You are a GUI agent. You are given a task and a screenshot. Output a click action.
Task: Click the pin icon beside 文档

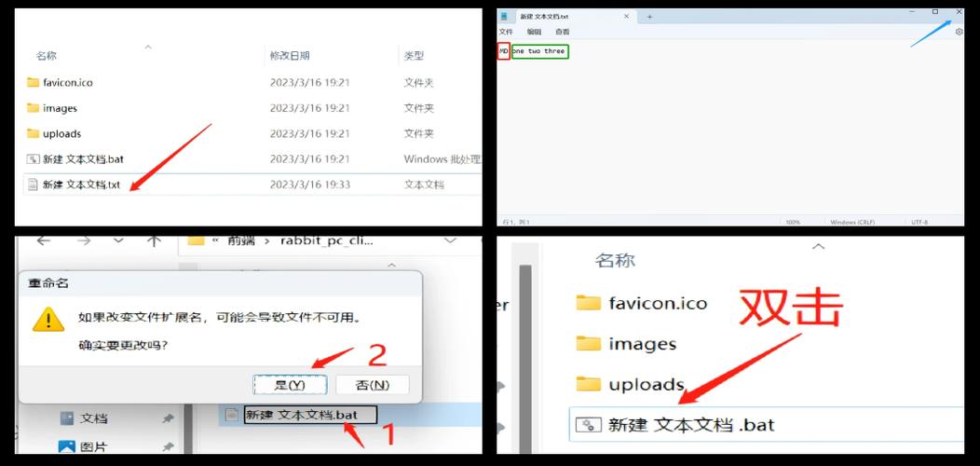(x=168, y=418)
